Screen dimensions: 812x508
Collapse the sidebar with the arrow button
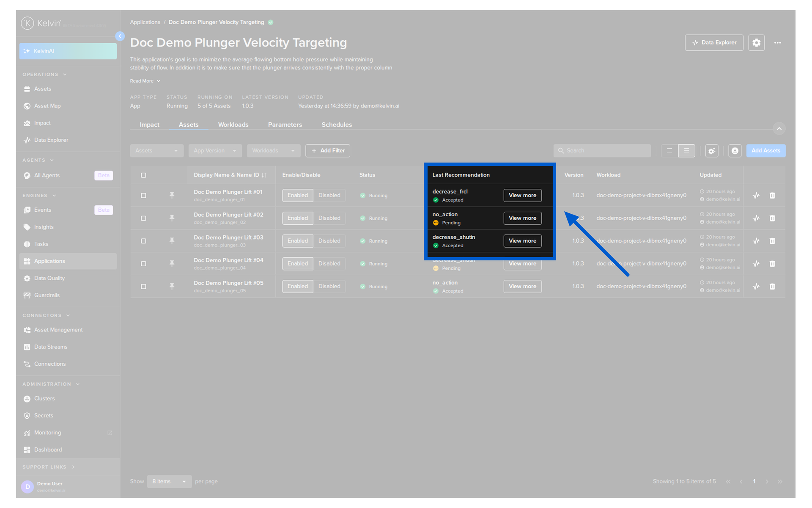(120, 36)
